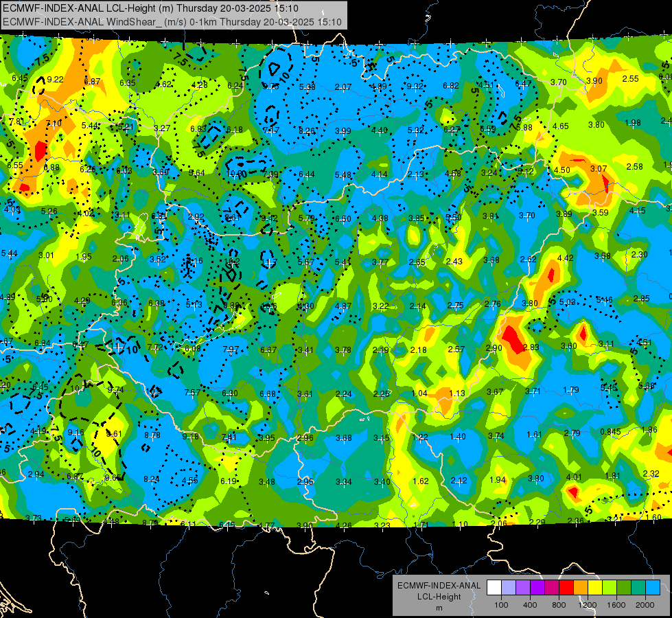
Task: Click 'ECMWF-INDEX-ANAL' text in the legend box
Action: point(439,586)
